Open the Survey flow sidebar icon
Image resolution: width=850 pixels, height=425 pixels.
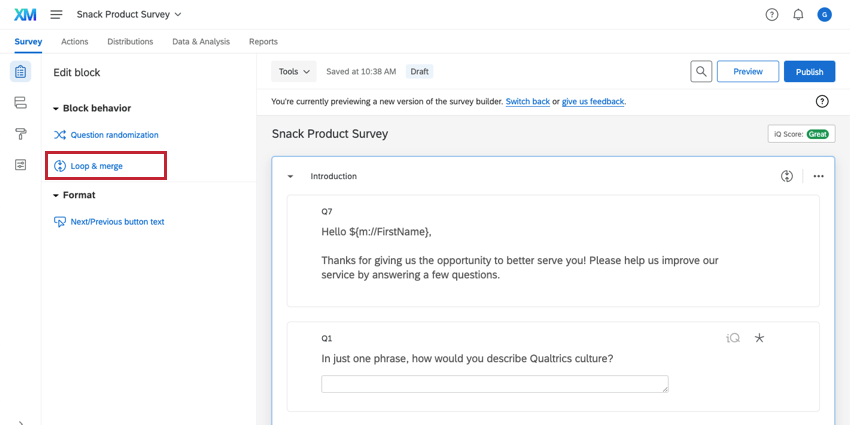(x=20, y=103)
